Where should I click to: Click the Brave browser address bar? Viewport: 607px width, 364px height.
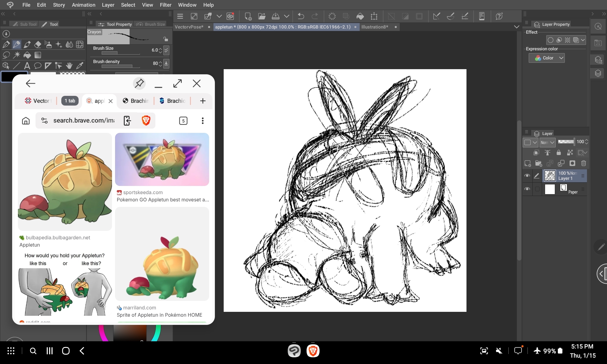(84, 120)
